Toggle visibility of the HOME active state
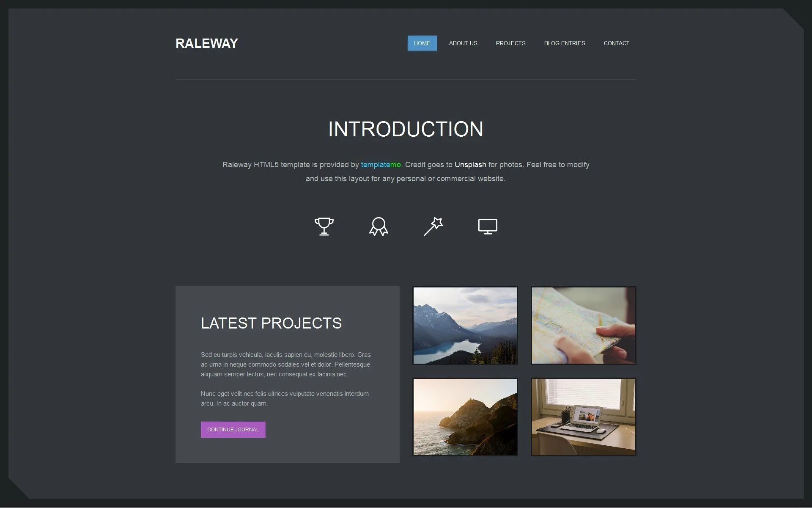This screenshot has height=508, width=812. click(422, 43)
